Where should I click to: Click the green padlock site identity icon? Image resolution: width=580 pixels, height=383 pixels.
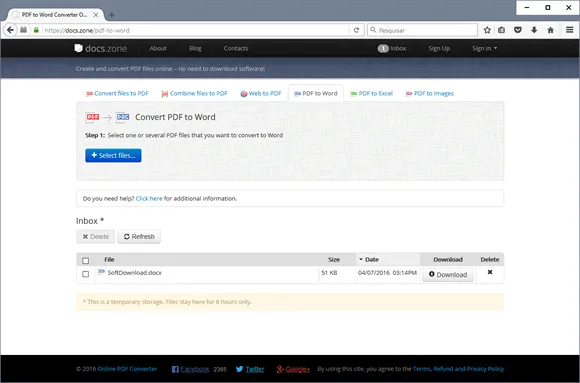coord(36,30)
